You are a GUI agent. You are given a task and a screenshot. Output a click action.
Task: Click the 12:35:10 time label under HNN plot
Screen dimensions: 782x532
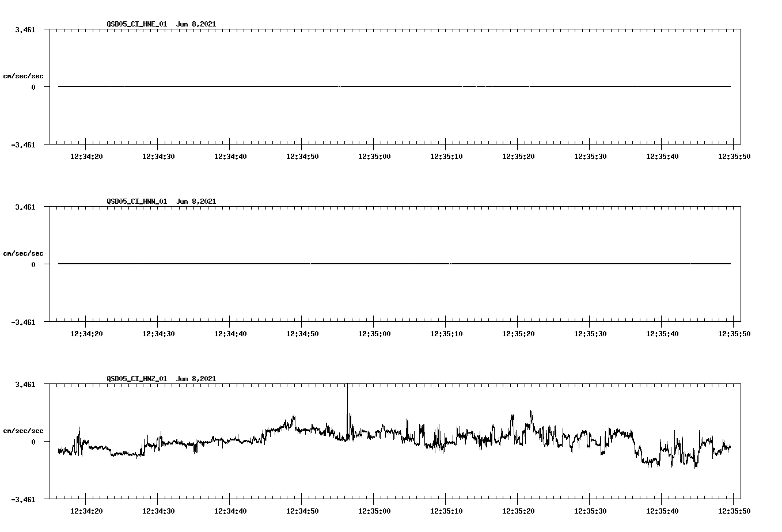[446, 333]
